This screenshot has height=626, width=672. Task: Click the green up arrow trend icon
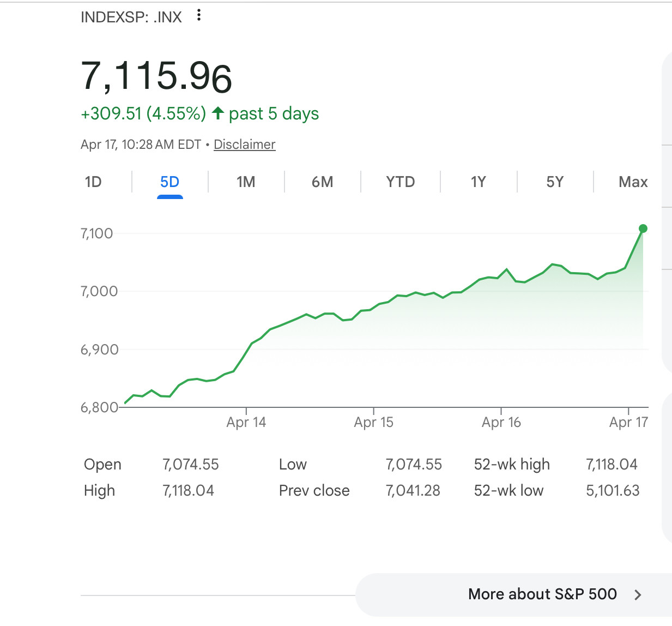click(x=218, y=113)
